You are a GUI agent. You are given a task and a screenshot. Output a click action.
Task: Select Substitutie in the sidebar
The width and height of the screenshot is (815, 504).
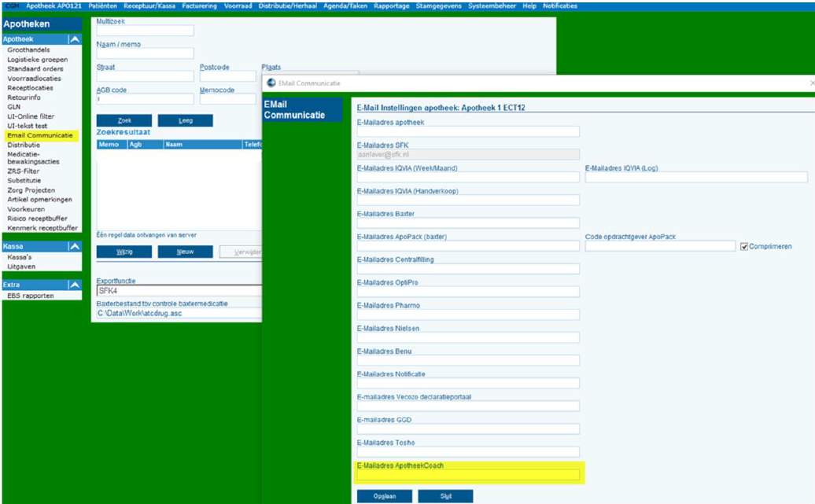24,181
